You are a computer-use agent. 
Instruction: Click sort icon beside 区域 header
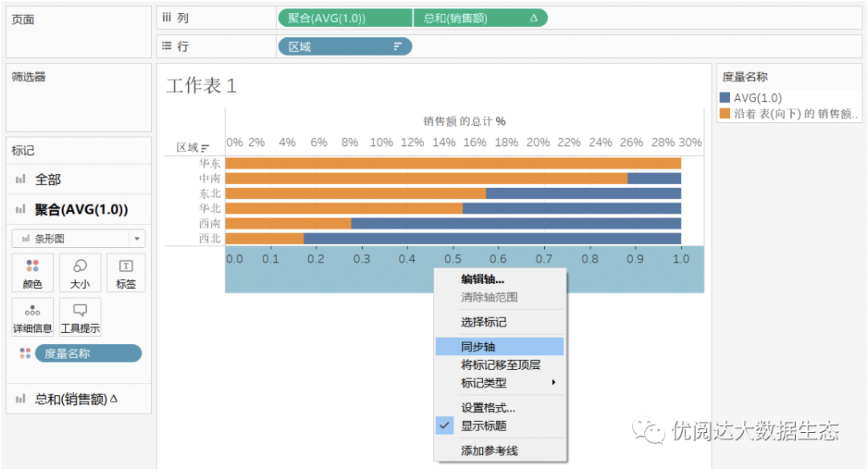[205, 148]
